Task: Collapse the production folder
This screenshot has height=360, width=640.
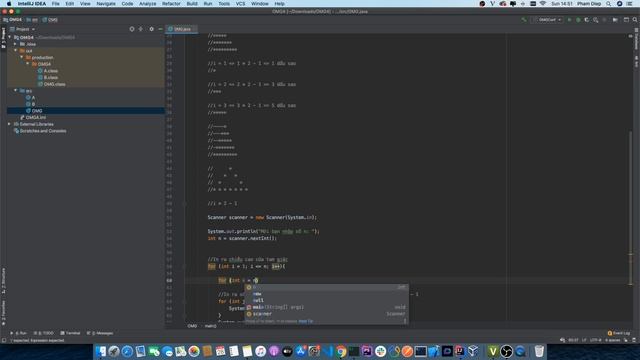Action: coord(22,58)
